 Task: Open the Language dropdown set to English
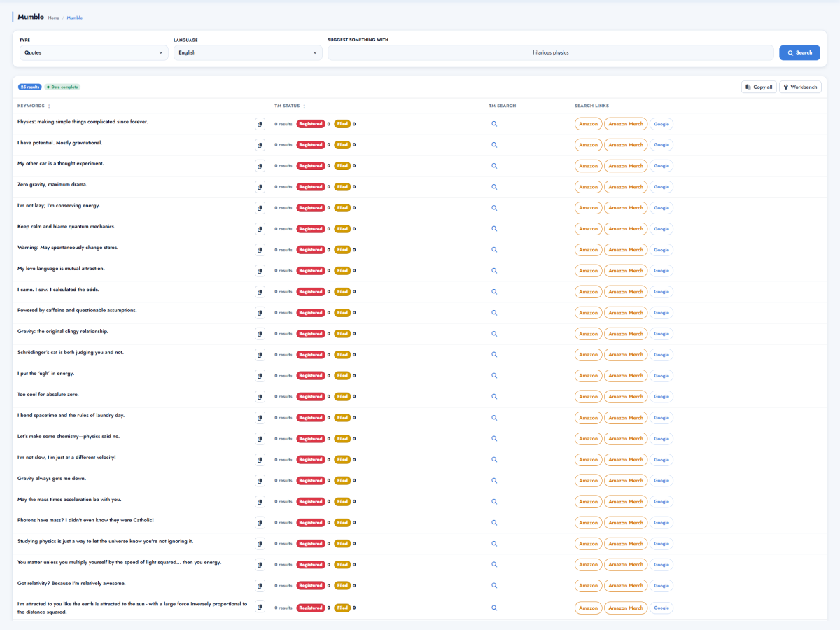coord(248,52)
